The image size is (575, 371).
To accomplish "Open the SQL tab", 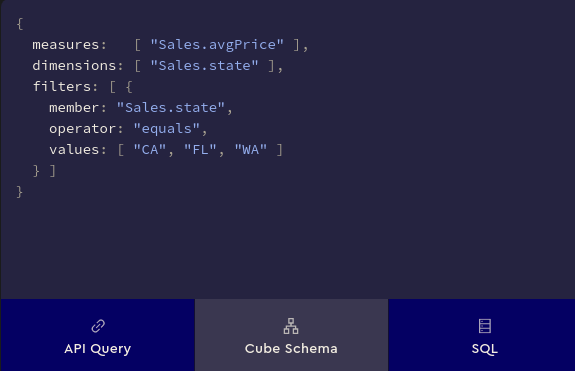I will [x=481, y=335].
